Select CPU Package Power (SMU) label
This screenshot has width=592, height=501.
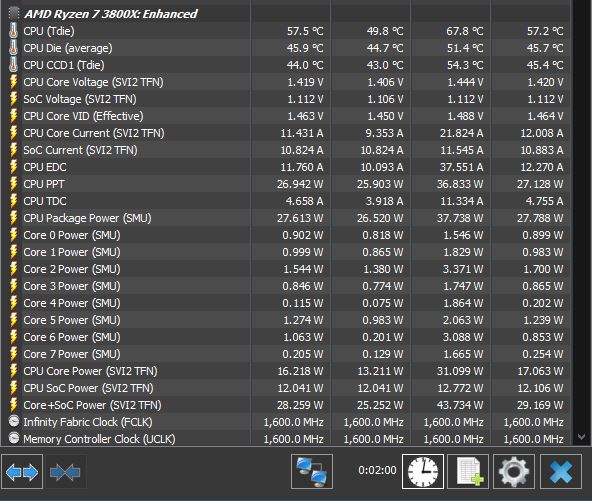(87, 218)
